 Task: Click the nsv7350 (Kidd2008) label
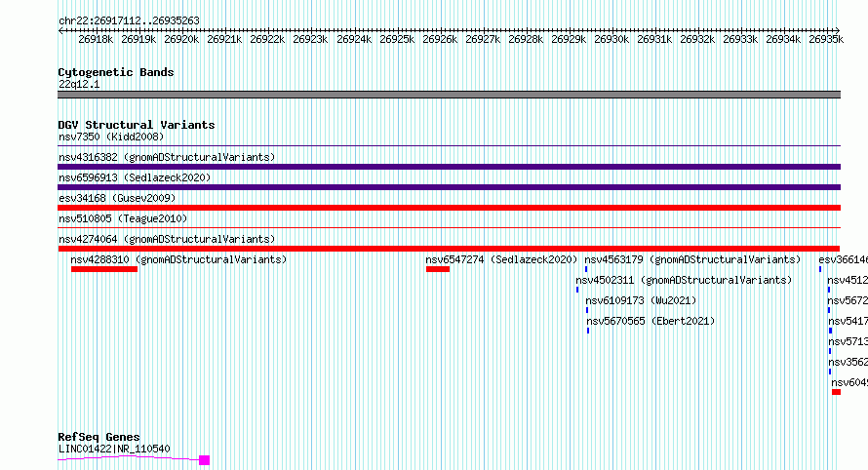[x=111, y=137]
